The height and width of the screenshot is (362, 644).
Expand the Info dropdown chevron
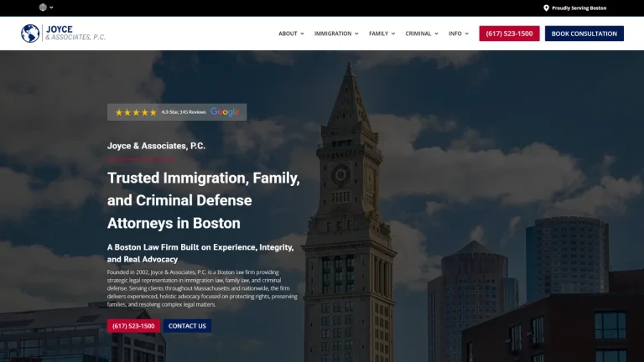pyautogui.click(x=466, y=34)
